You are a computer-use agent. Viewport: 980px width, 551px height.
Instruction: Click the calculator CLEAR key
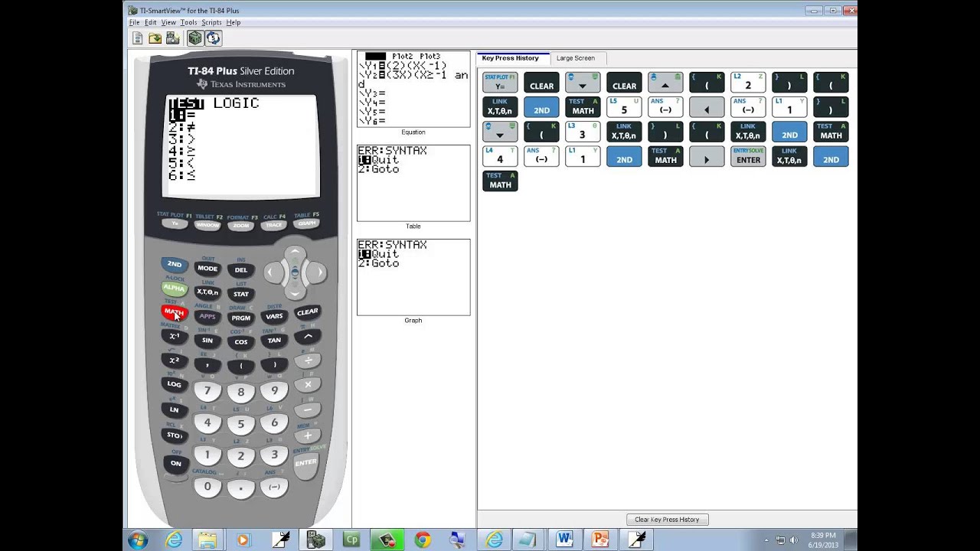tap(307, 312)
